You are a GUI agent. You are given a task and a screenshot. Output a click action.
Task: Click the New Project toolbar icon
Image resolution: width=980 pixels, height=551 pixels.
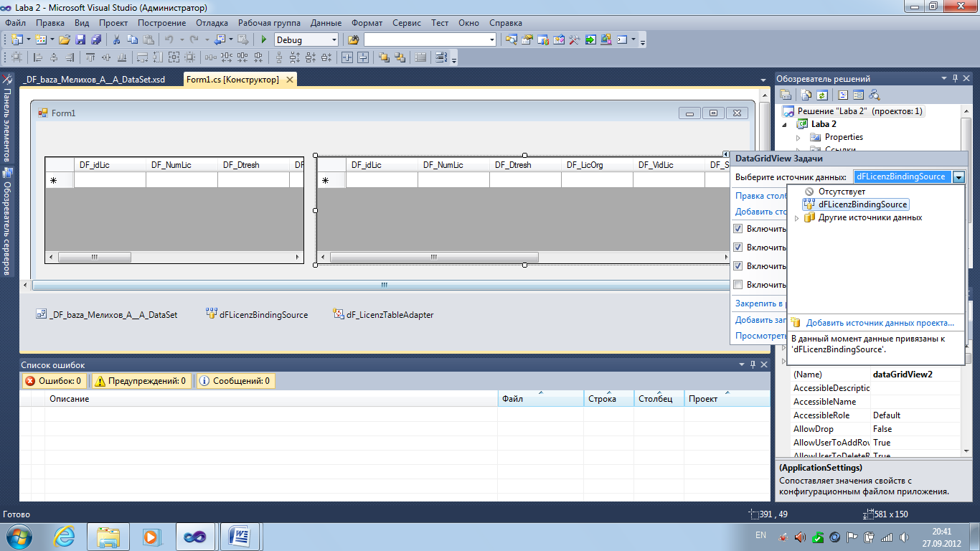17,40
